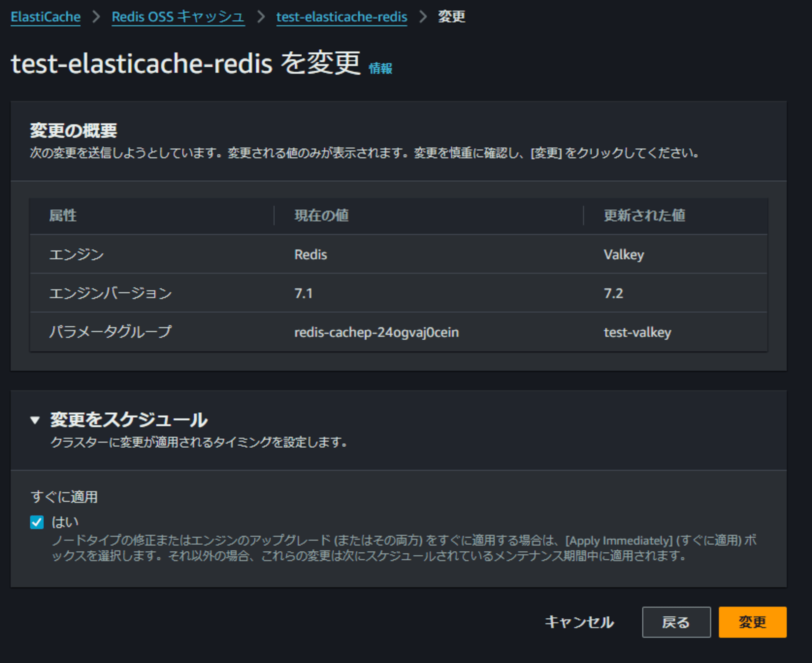
Task: Confirm with the orange 変更 button
Action: click(752, 622)
